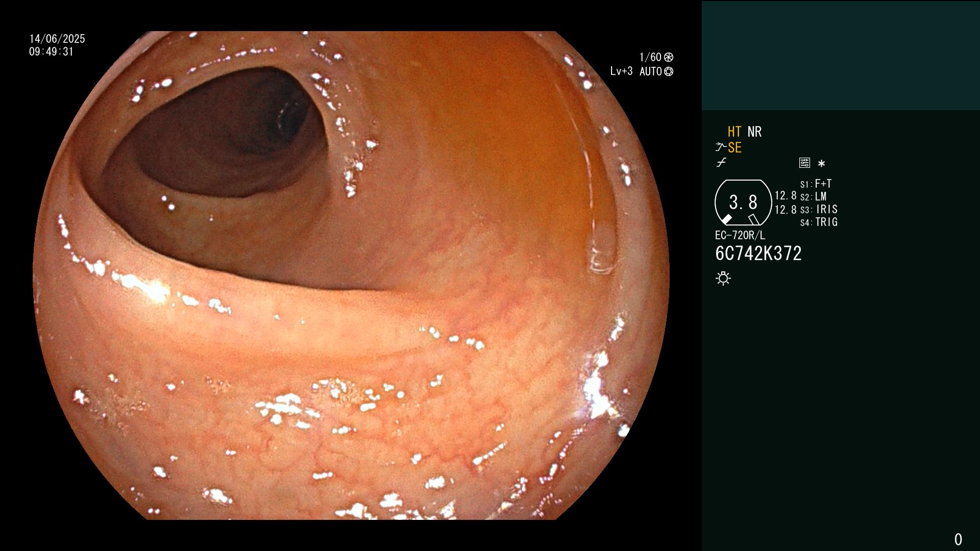Click the settings sliders icon
The width and height of the screenshot is (980, 551).
[804, 163]
